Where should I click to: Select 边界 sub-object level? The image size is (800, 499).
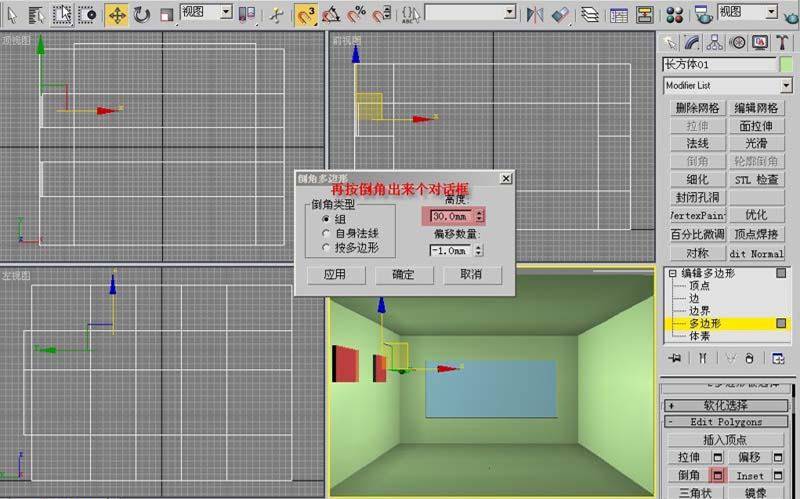pos(699,311)
